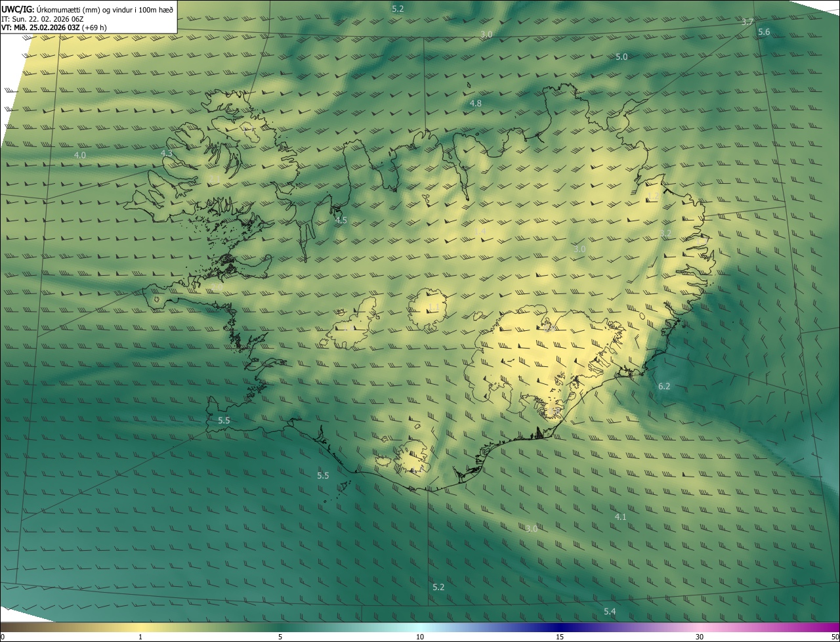Click the 4.0 value label

[79, 156]
